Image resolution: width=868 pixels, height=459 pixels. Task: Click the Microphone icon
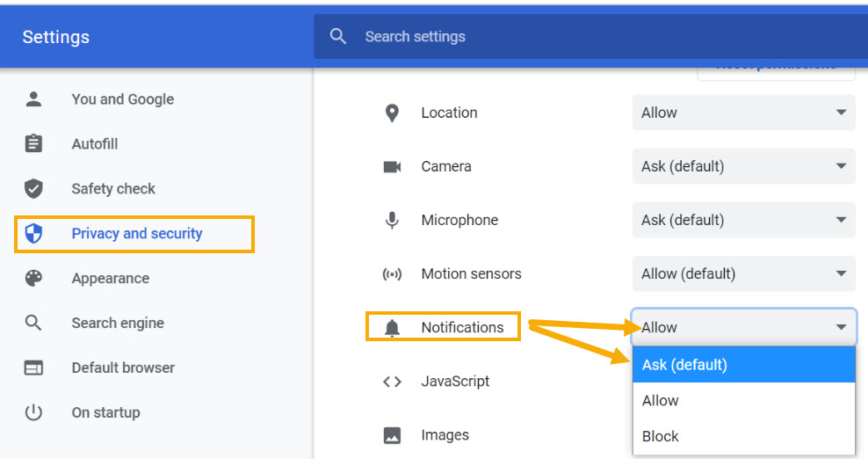click(392, 220)
